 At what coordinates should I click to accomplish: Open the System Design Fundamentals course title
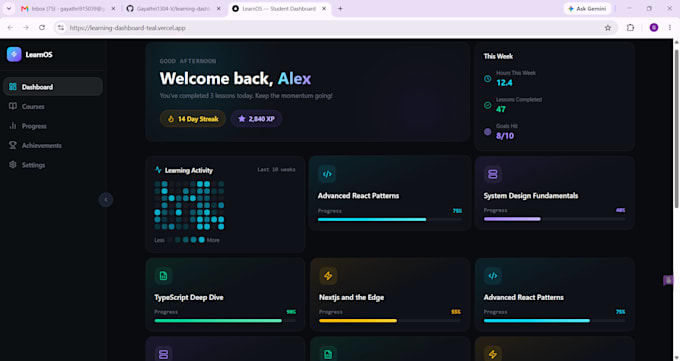pyautogui.click(x=531, y=196)
